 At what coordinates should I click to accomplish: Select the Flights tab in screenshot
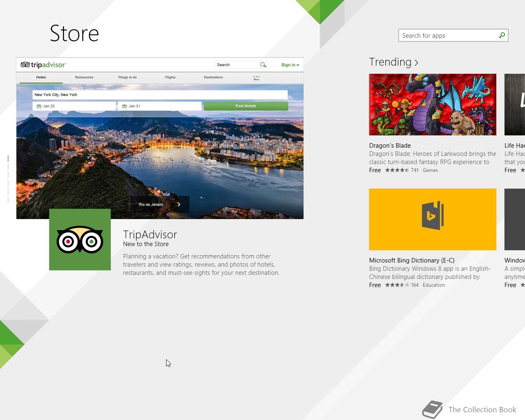tap(170, 77)
